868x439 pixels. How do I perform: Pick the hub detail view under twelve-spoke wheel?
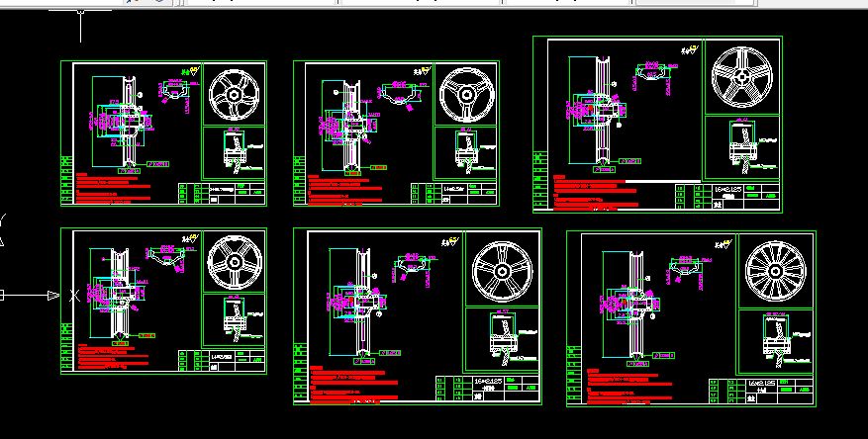coord(786,342)
